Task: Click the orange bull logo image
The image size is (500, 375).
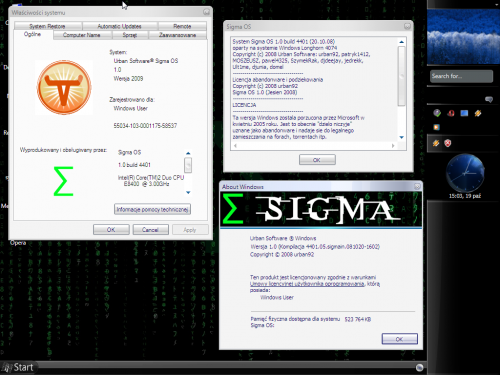Action: (x=64, y=87)
